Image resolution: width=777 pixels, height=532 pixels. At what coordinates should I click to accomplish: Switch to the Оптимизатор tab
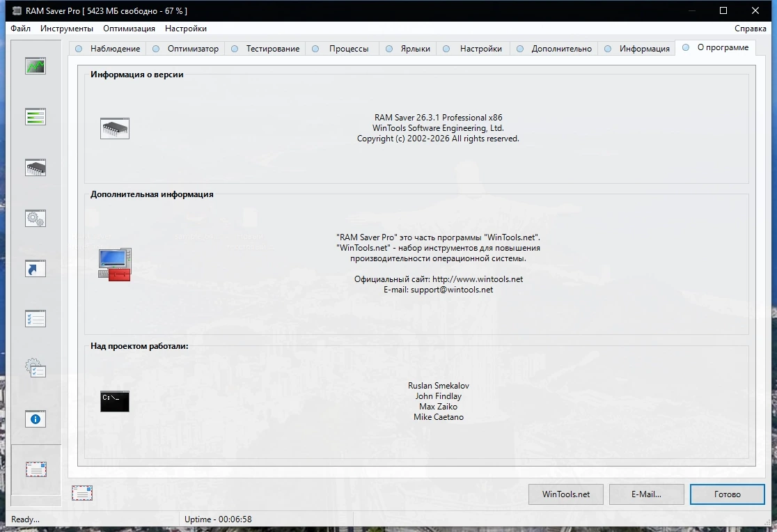coord(185,49)
